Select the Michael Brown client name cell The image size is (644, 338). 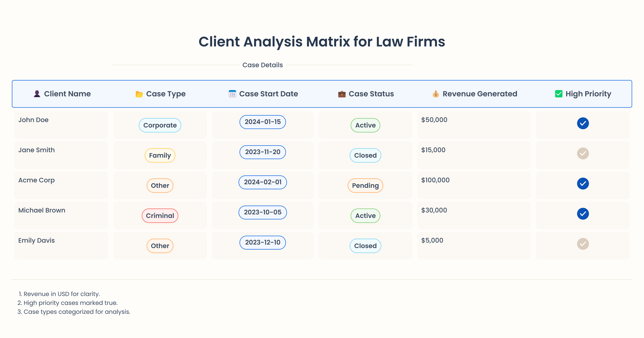pyautogui.click(x=61, y=215)
